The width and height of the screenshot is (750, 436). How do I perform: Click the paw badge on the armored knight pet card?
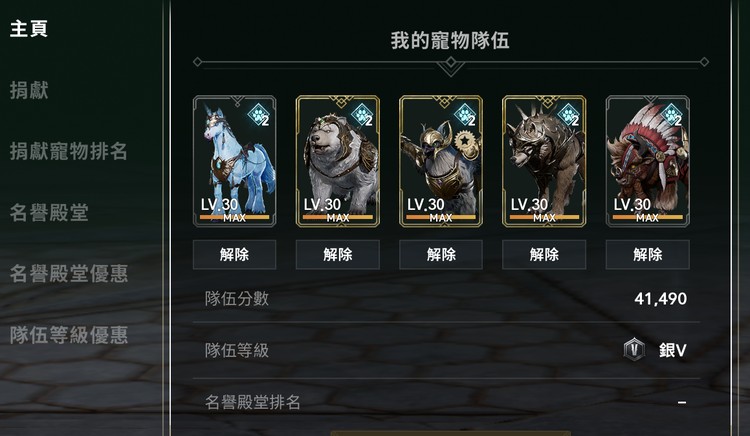point(464,115)
